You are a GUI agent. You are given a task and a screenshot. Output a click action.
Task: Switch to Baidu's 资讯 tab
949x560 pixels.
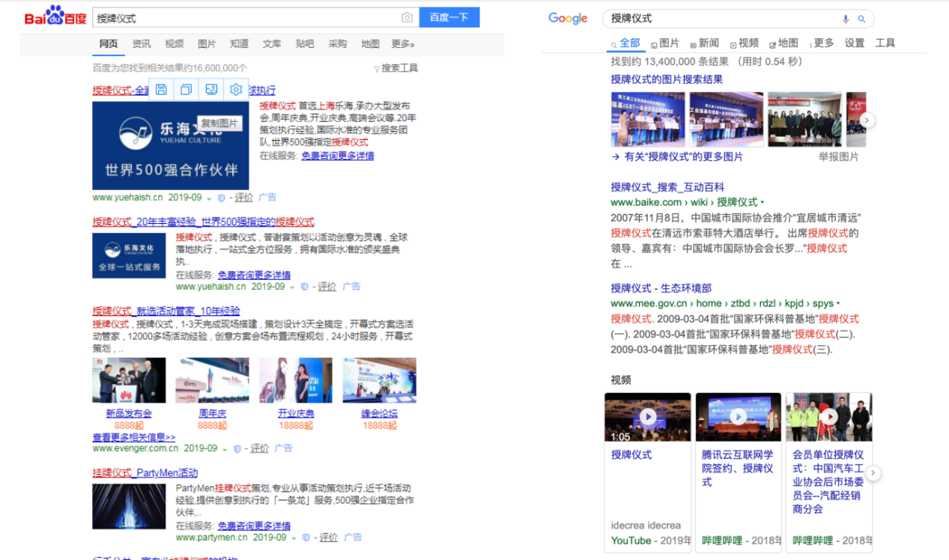pyautogui.click(x=141, y=44)
